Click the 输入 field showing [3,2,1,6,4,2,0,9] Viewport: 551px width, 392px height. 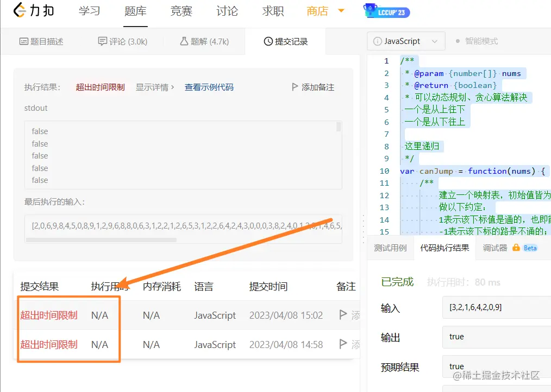point(497,307)
